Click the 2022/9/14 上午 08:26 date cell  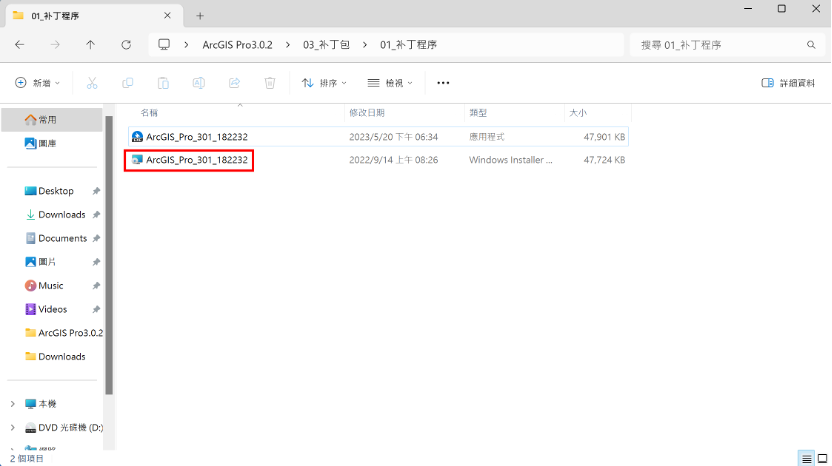pos(394,160)
